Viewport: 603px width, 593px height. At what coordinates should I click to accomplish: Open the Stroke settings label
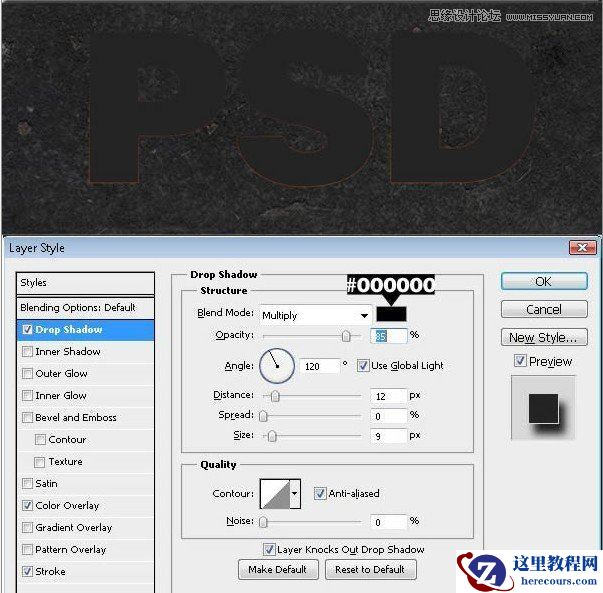tap(50, 571)
